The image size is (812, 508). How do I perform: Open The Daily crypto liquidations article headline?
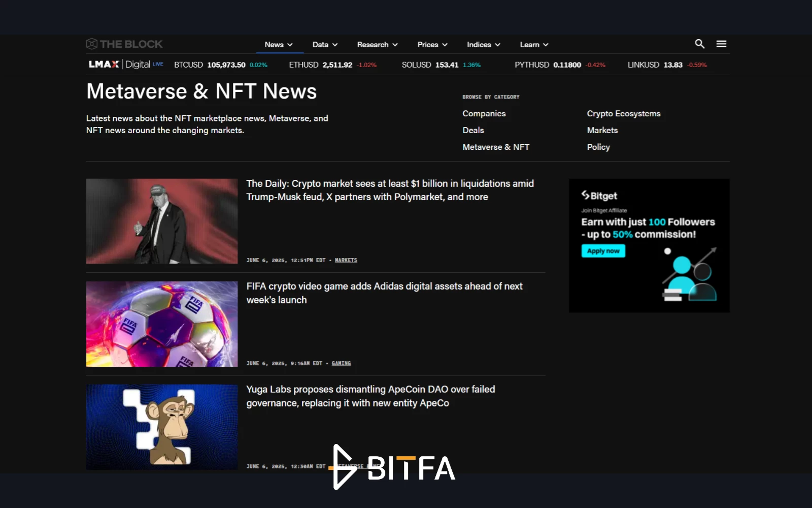[390, 190]
